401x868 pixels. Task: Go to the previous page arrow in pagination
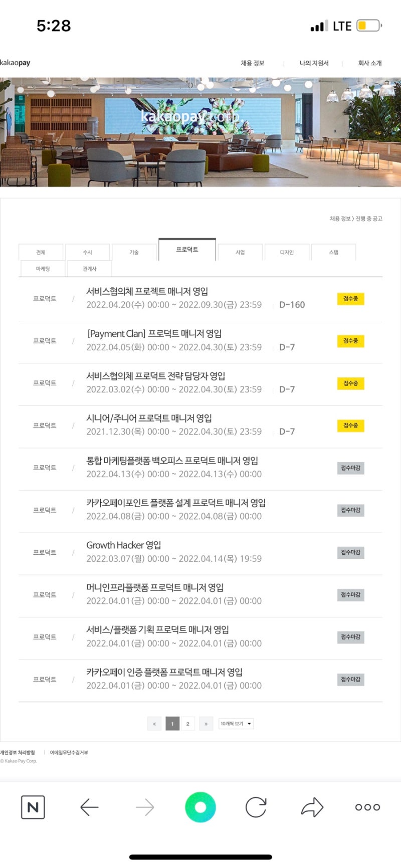point(154,724)
